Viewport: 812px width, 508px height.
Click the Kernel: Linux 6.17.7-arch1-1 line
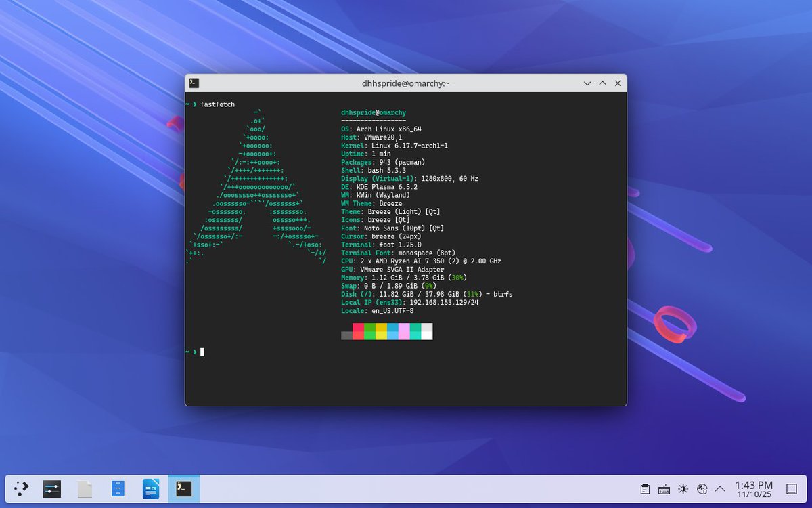click(x=394, y=145)
